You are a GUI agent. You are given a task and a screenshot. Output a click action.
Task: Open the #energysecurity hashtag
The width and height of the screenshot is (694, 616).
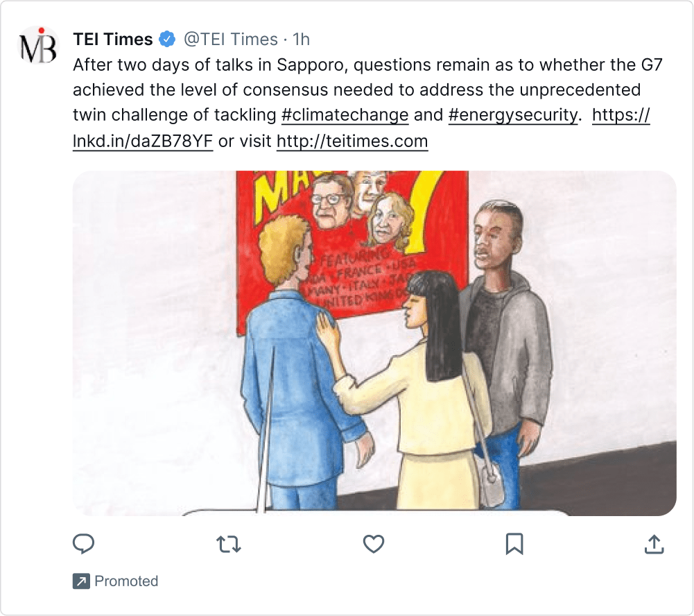513,115
